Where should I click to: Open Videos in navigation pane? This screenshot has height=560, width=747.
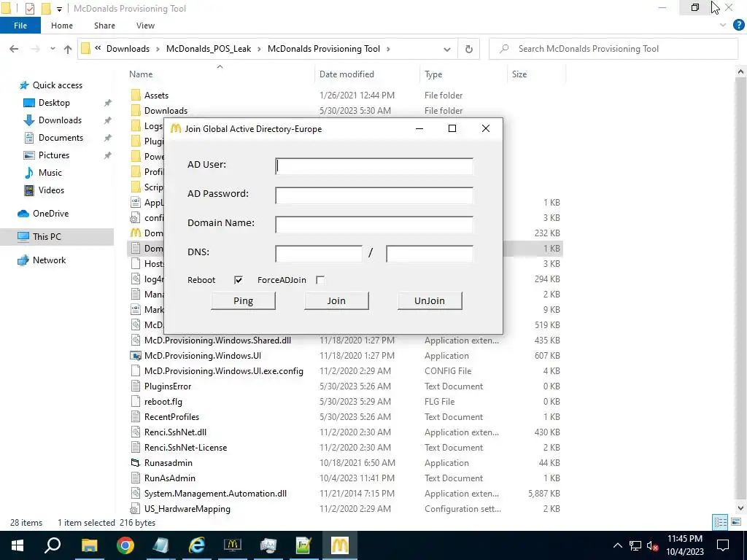pyautogui.click(x=51, y=190)
